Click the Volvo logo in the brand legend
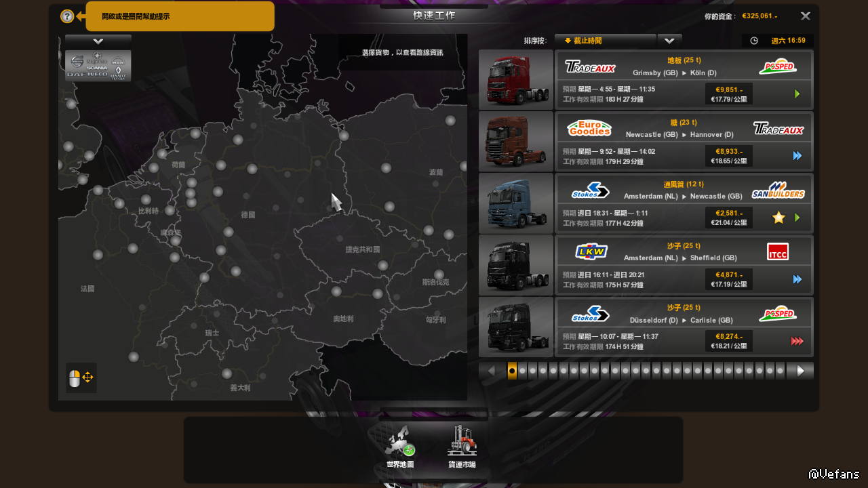The image size is (868, 488). coord(77,60)
